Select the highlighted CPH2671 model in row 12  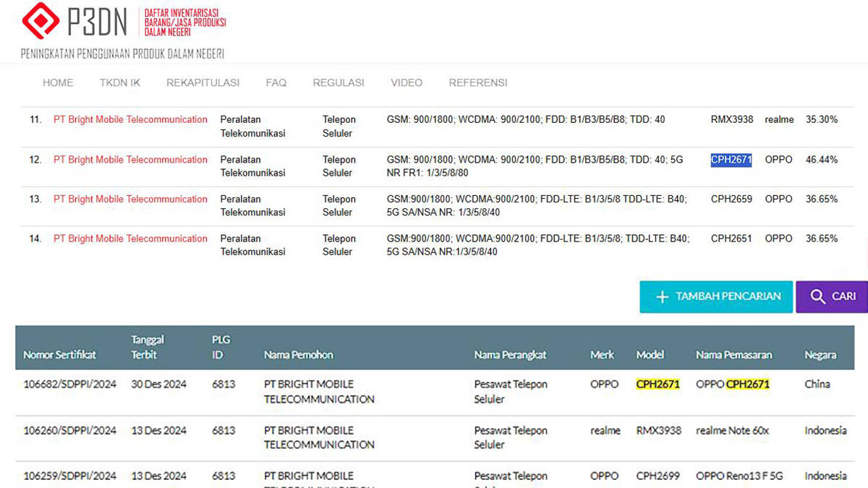click(731, 160)
